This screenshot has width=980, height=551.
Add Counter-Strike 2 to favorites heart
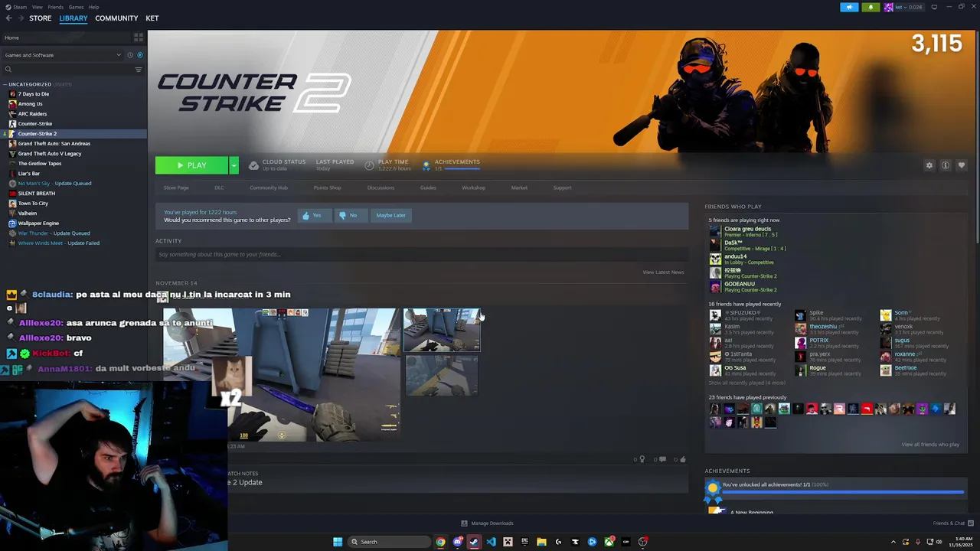962,165
